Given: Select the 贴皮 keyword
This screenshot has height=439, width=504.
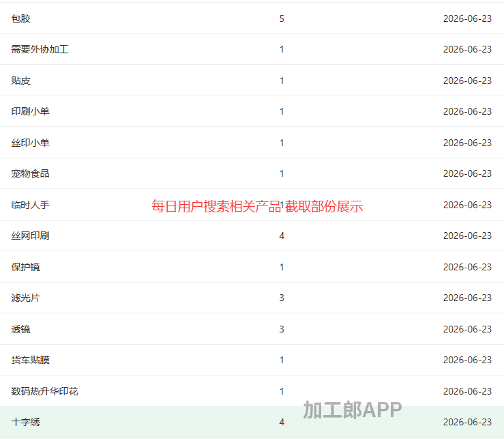Looking at the screenshot, I should (x=21, y=81).
